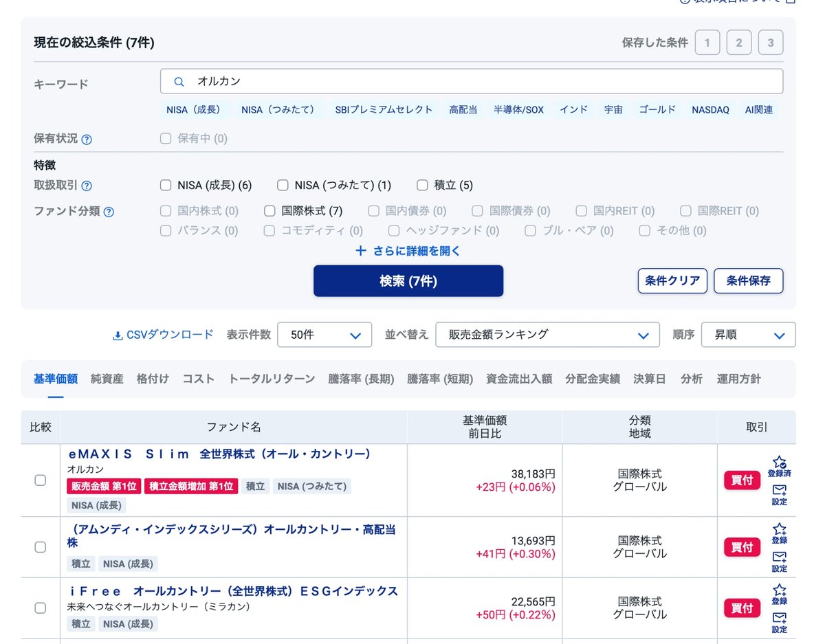Switch to 決算日 tab

[650, 379]
